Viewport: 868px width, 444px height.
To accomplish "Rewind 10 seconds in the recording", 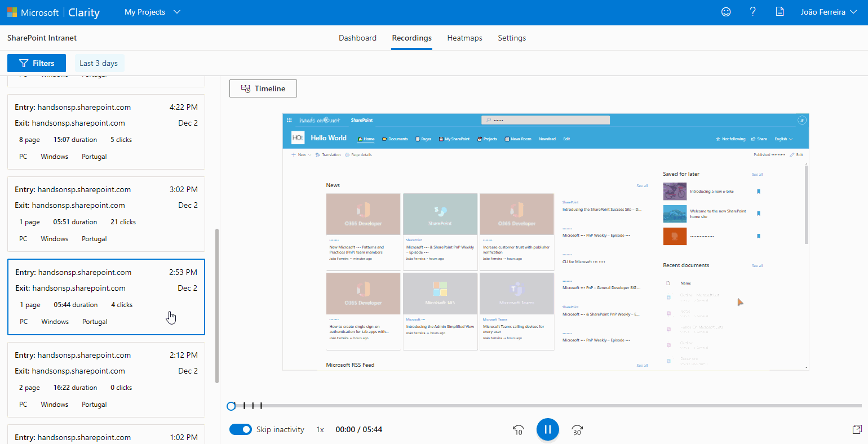I will 518,430.
